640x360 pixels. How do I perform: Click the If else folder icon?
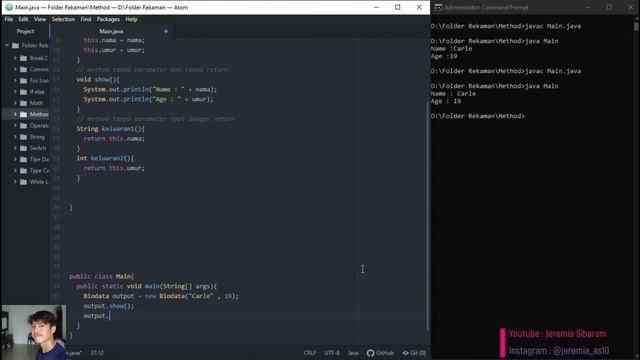pyautogui.click(x=23, y=92)
